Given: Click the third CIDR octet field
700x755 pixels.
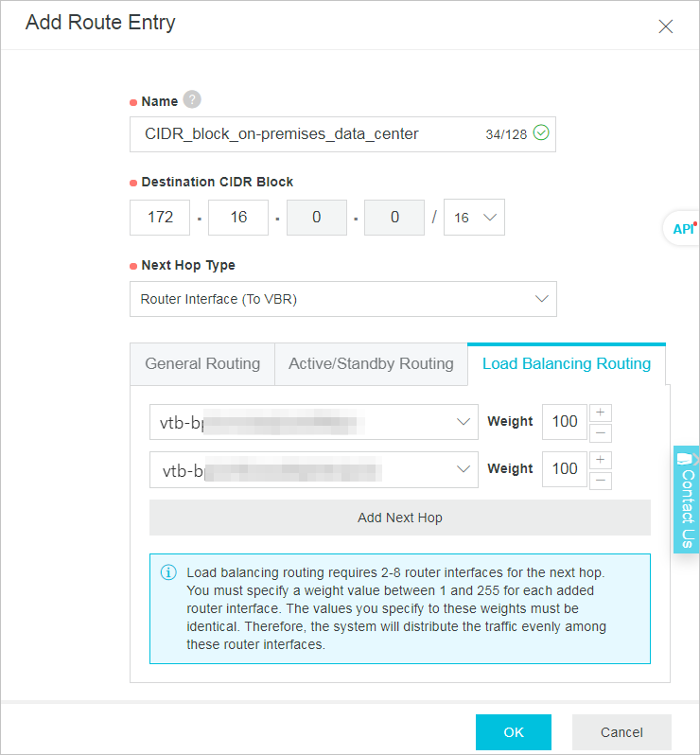Looking at the screenshot, I should [x=317, y=218].
